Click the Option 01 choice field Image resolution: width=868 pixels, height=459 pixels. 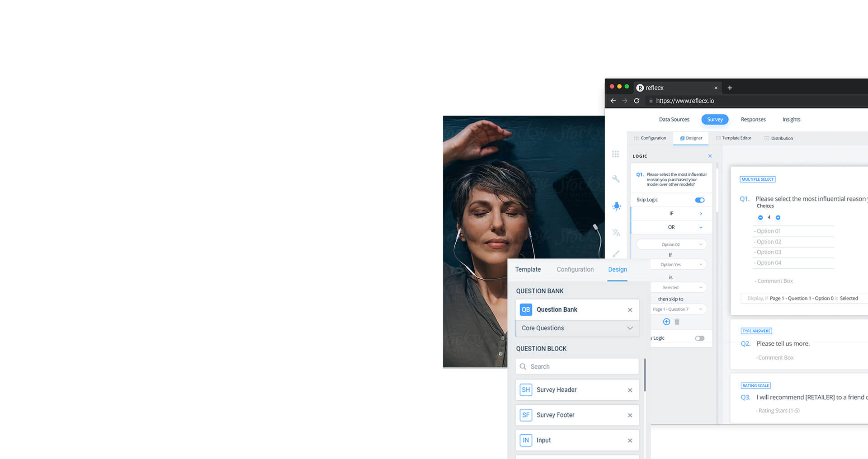click(x=793, y=231)
